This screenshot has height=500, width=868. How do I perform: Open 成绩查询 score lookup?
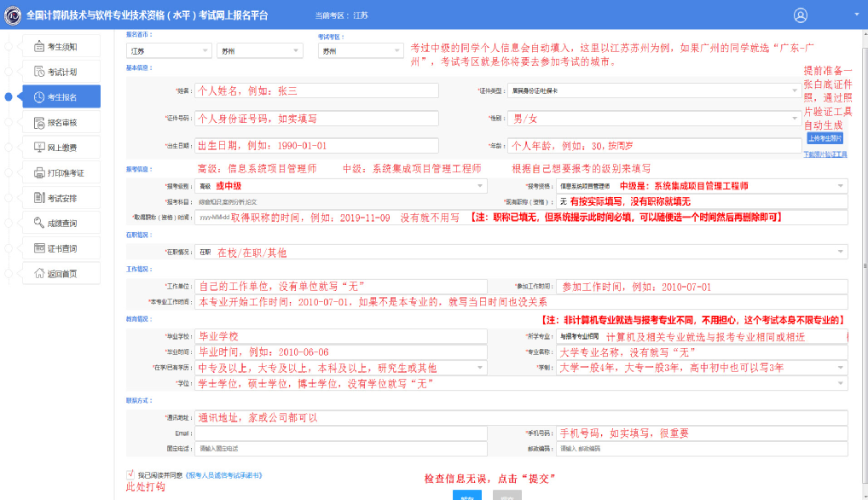coord(61,224)
